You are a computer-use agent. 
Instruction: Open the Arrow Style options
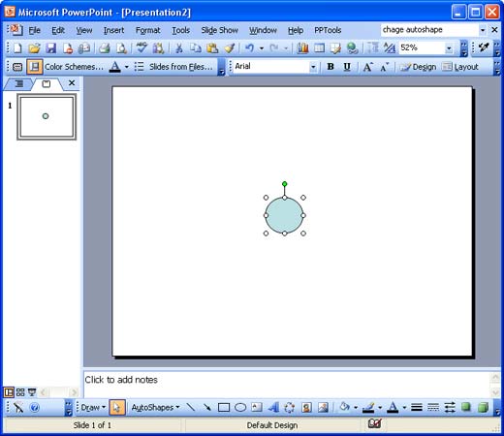[450, 407]
